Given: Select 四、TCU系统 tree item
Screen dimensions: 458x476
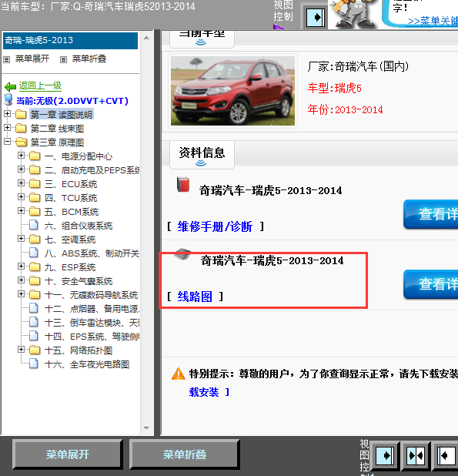Looking at the screenshot, I should pyautogui.click(x=71, y=198).
